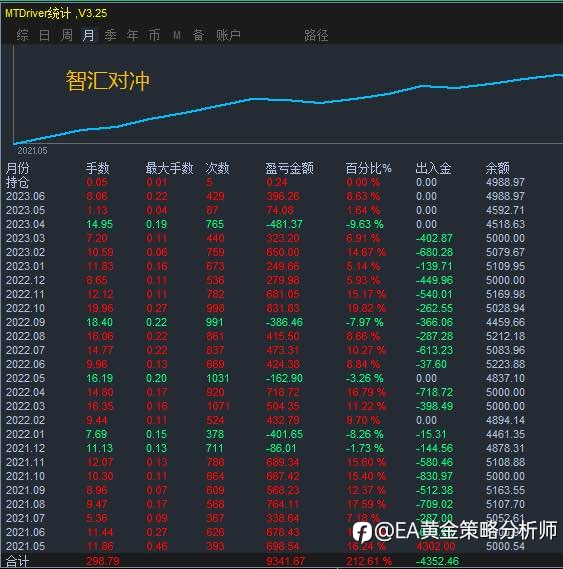
Task: Select the 2021.08 month row
Action: (x=265, y=504)
